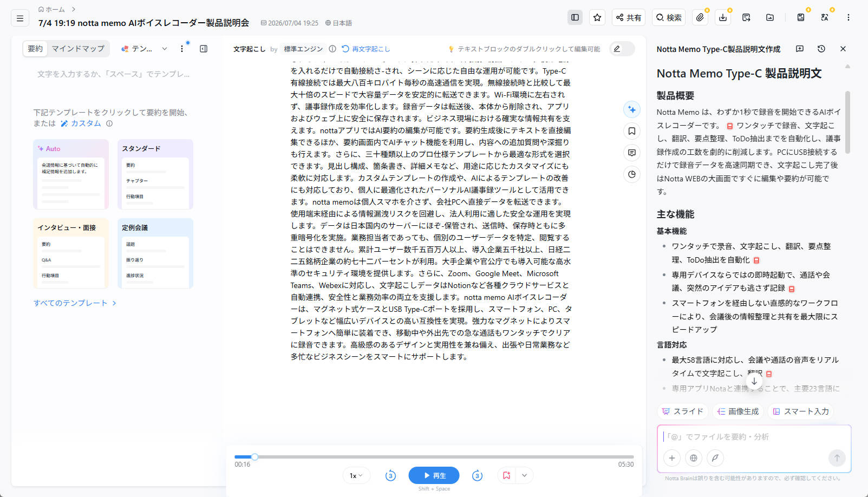Viewport: 868px width, 497px height.
Task: Click the translate language icon
Action: tap(825, 17)
